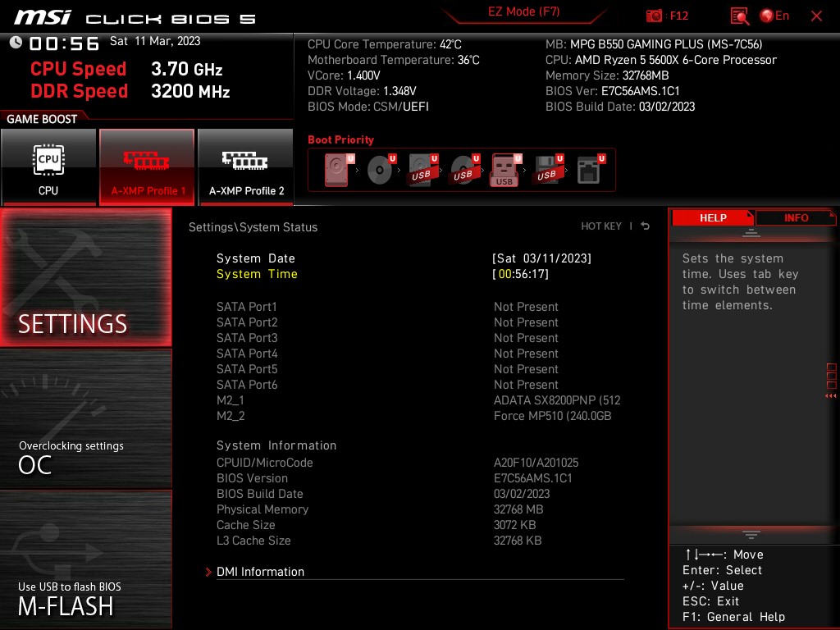
Task: Select the SATA Port4 row
Action: (x=387, y=353)
